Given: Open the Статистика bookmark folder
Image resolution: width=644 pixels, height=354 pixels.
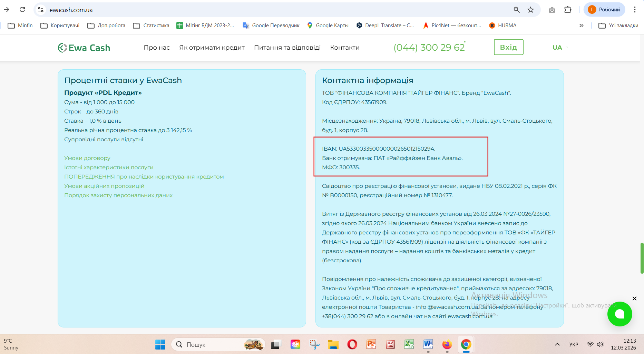Looking at the screenshot, I should (x=151, y=26).
